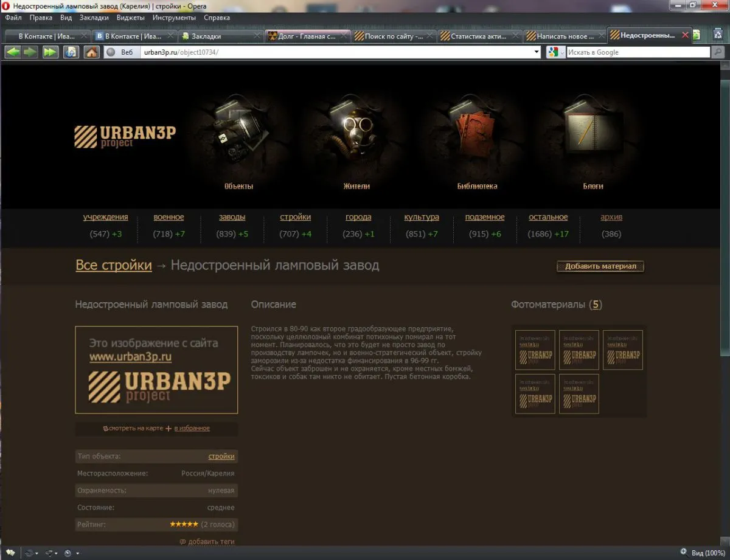This screenshot has height=560, width=730.
Task: Open the Виджеты menu
Action: pyautogui.click(x=130, y=18)
